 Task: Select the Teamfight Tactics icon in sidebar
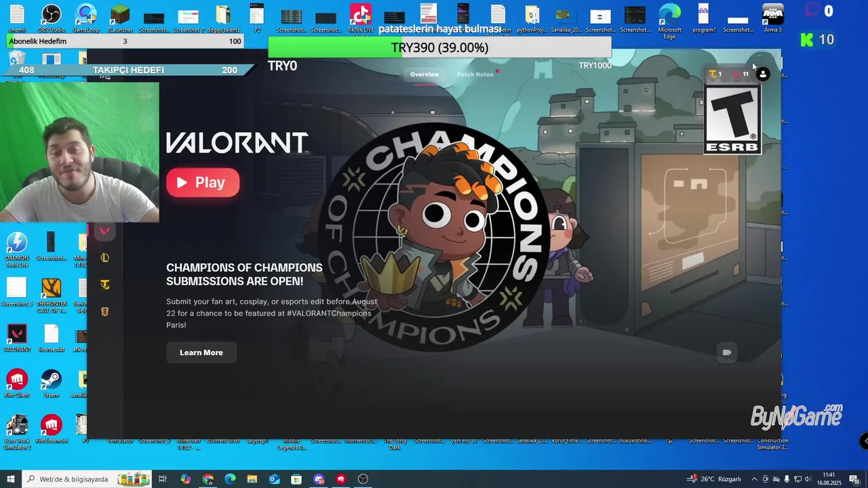(104, 285)
